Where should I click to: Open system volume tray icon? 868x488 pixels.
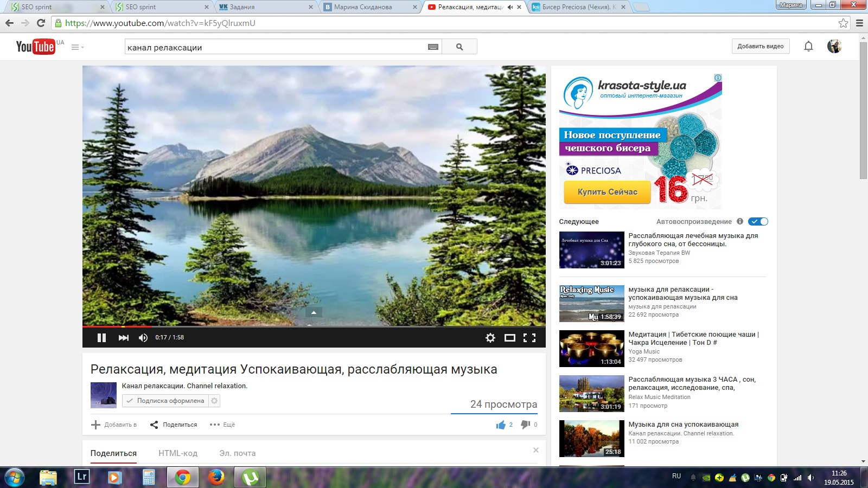coord(810,478)
